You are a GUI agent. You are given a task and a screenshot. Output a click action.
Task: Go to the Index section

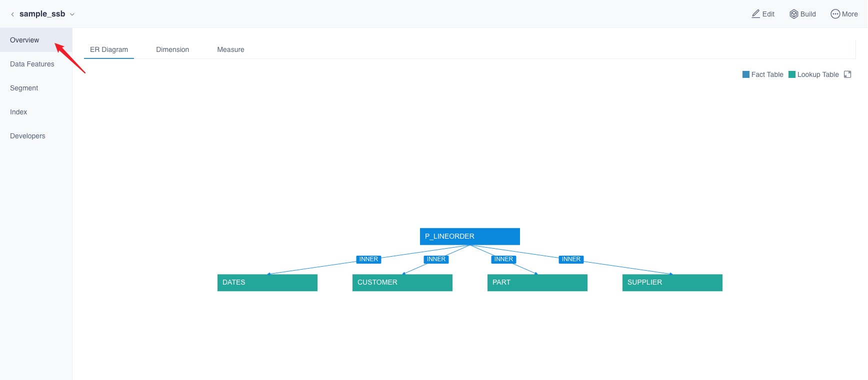click(x=18, y=112)
